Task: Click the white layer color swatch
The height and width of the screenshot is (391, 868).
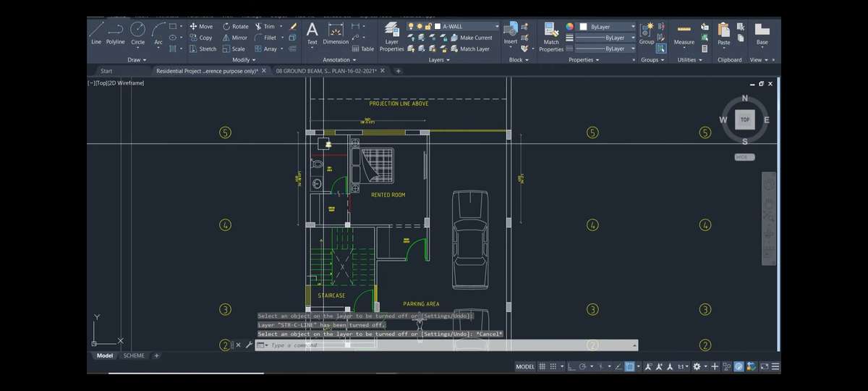Action: [x=438, y=26]
